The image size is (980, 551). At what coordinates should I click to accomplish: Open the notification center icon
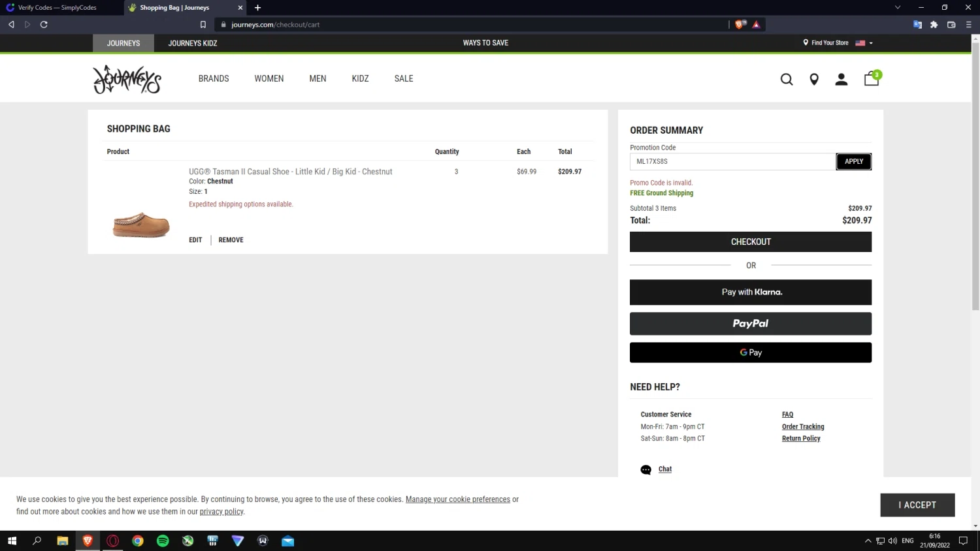click(x=963, y=541)
